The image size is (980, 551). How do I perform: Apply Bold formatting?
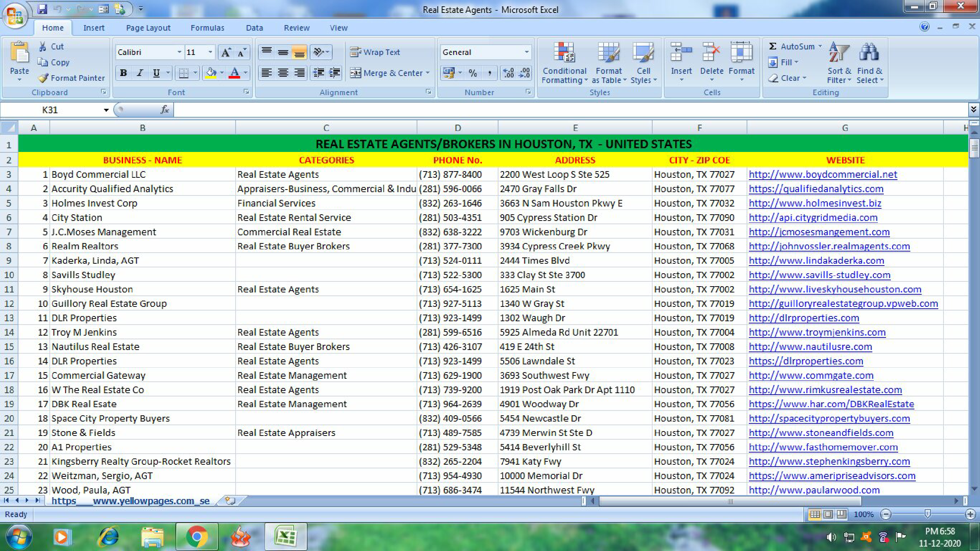coord(123,73)
